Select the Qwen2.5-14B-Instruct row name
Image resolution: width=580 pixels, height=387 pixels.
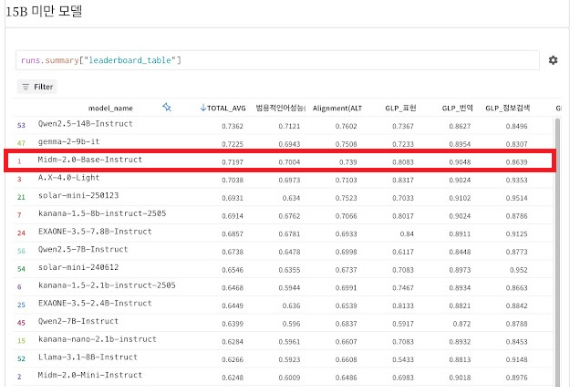pyautogui.click(x=85, y=124)
